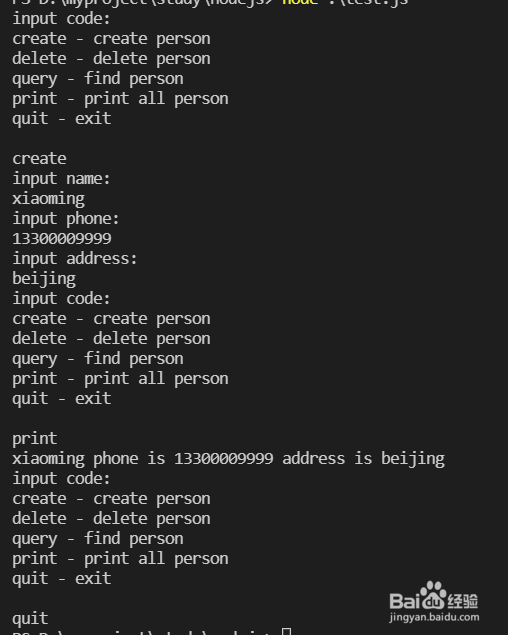Click the topmost 'delete - delete person' menu line
This screenshot has height=635, width=508.
point(111,59)
